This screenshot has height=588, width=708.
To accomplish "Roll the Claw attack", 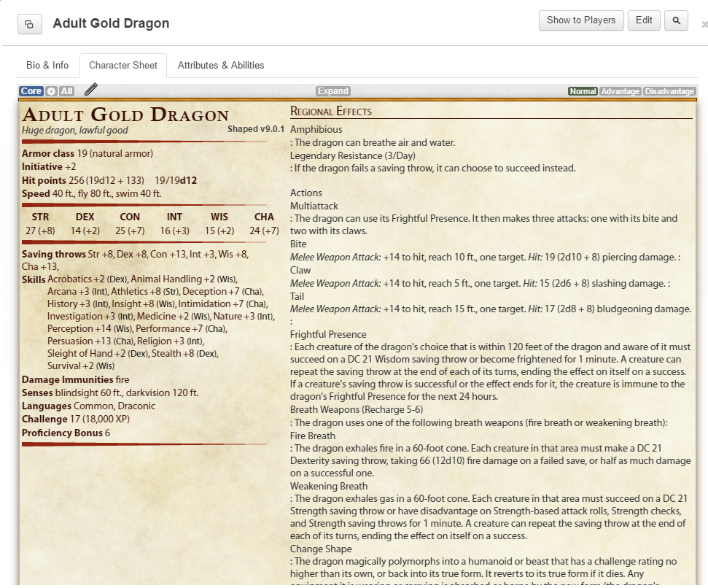I will click(x=300, y=270).
